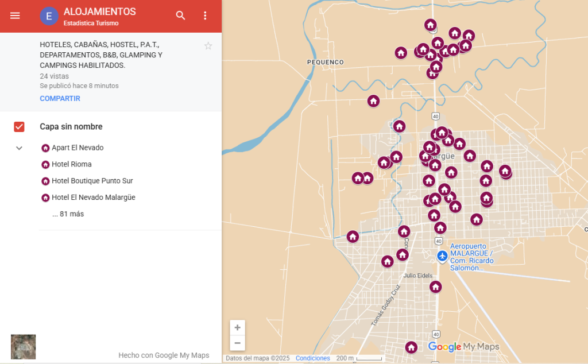Open the hamburger main menu

pos(15,16)
